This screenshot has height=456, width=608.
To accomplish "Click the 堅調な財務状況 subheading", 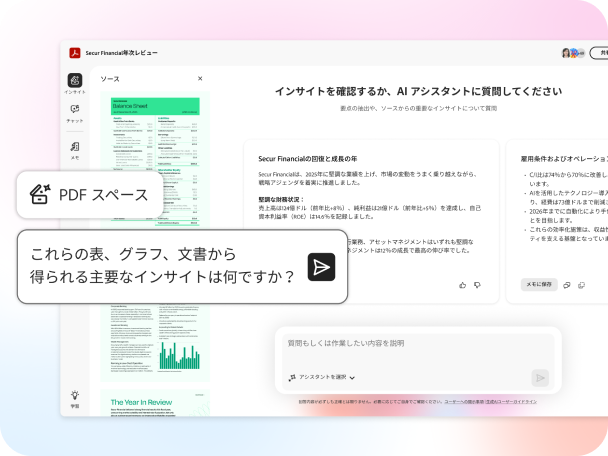I will 281,199.
